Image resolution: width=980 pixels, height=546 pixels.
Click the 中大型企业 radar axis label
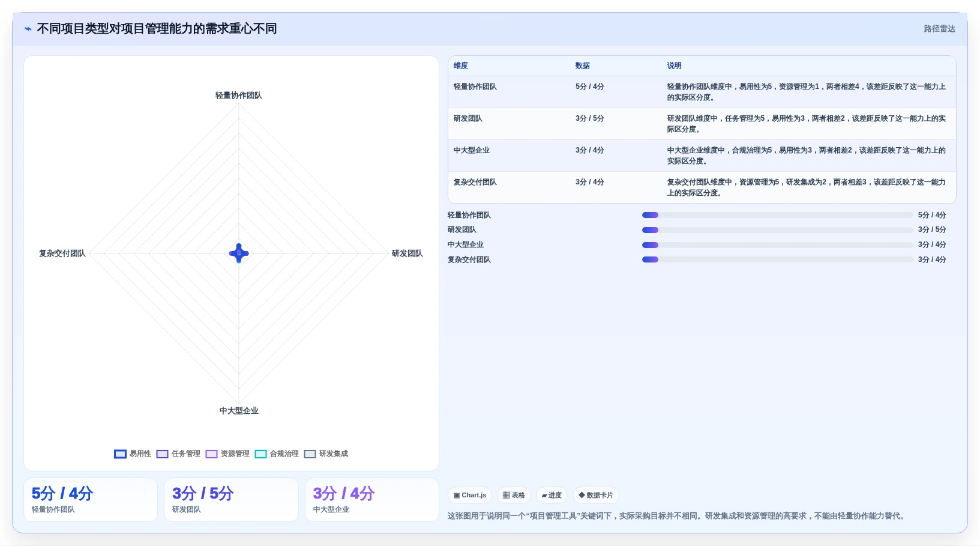239,411
